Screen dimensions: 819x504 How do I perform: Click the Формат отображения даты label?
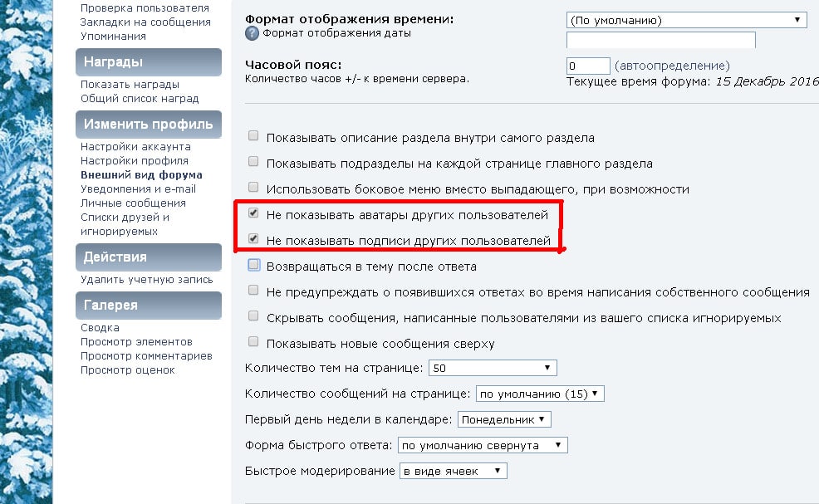click(x=337, y=33)
